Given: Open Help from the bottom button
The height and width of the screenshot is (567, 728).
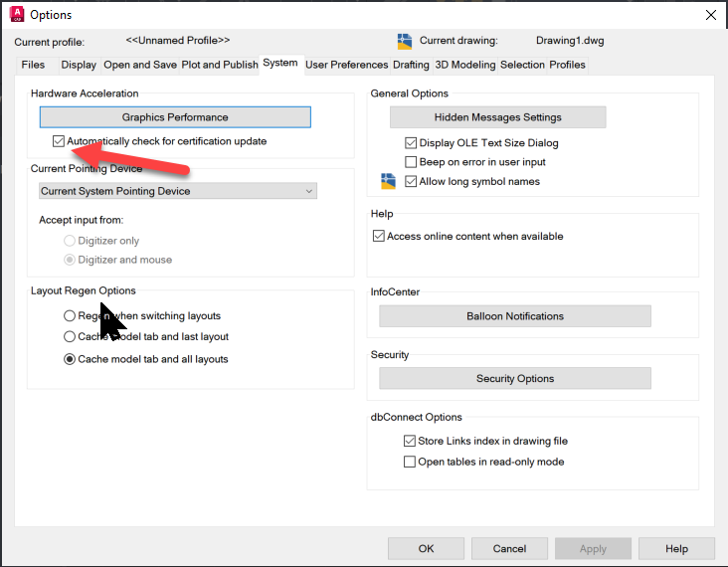Looking at the screenshot, I should (x=676, y=548).
